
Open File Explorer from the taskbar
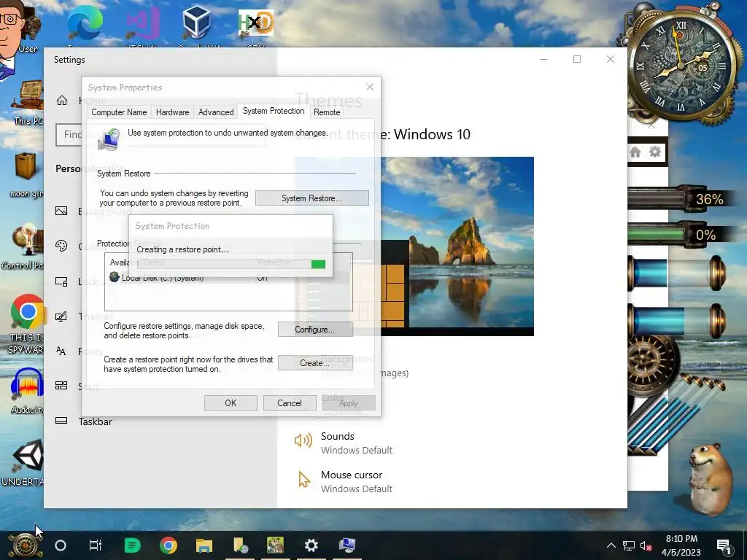[204, 545]
